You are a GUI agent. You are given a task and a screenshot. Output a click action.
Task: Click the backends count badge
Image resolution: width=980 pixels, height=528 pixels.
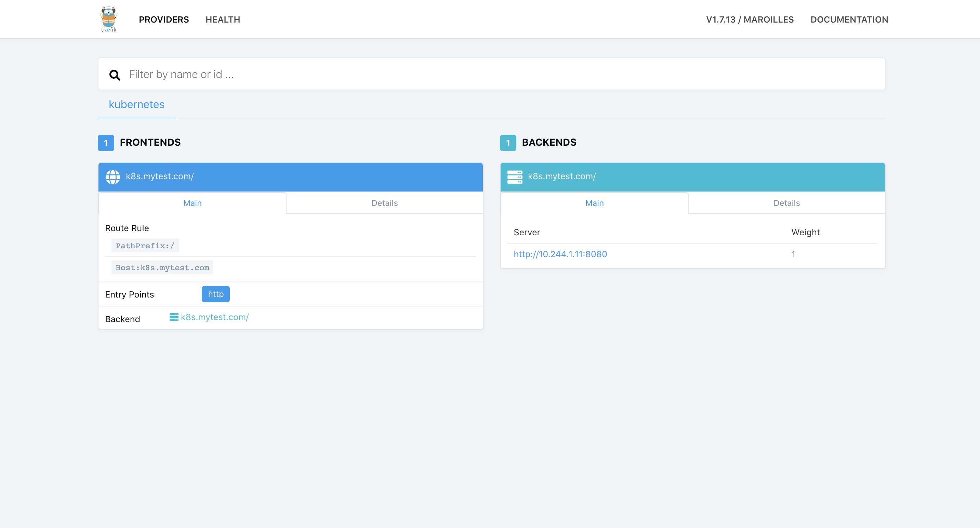pyautogui.click(x=508, y=143)
